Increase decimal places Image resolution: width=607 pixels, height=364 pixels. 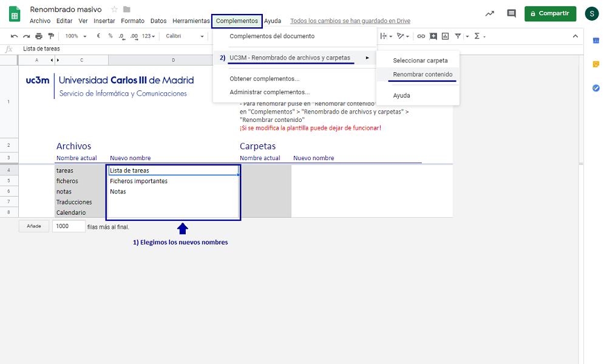[x=134, y=36]
